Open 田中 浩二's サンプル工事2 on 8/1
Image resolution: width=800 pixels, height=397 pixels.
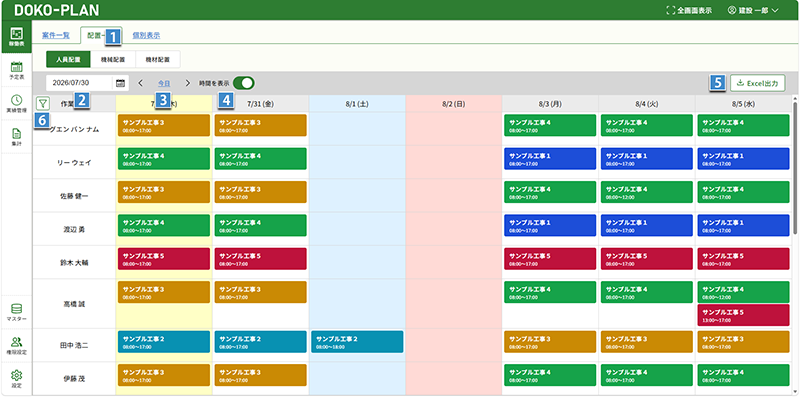point(357,342)
